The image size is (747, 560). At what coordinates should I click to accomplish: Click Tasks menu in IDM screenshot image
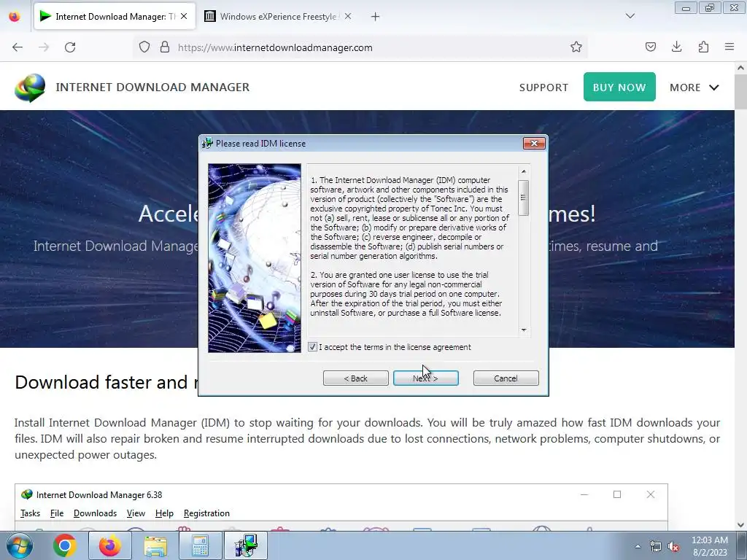tap(31, 513)
